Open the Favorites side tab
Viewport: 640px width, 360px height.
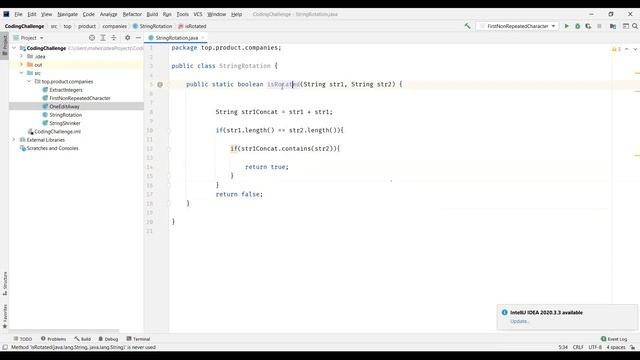4,316
